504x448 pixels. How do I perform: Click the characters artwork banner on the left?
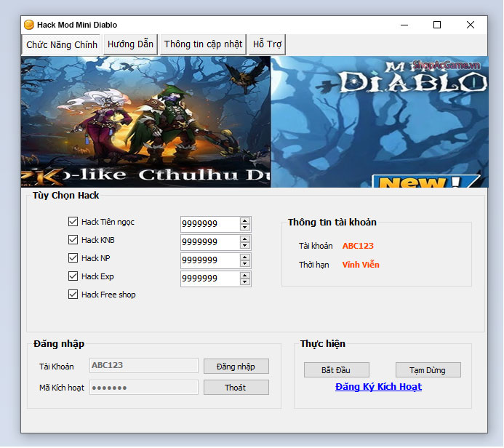(146, 121)
